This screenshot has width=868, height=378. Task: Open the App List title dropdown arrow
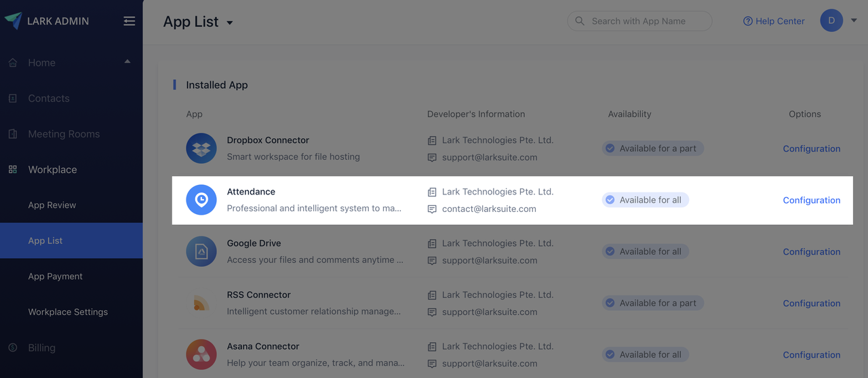pos(230,23)
